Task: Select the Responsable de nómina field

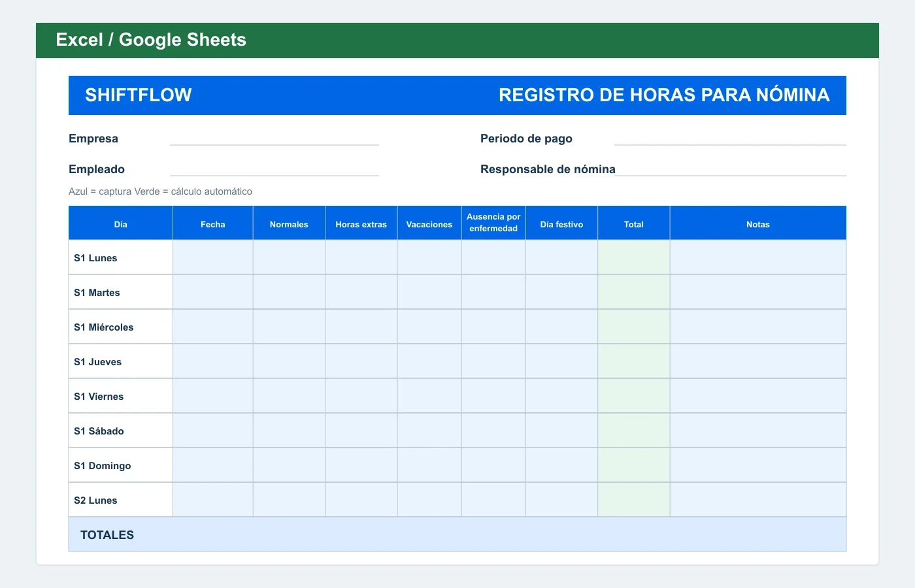Action: point(730,169)
